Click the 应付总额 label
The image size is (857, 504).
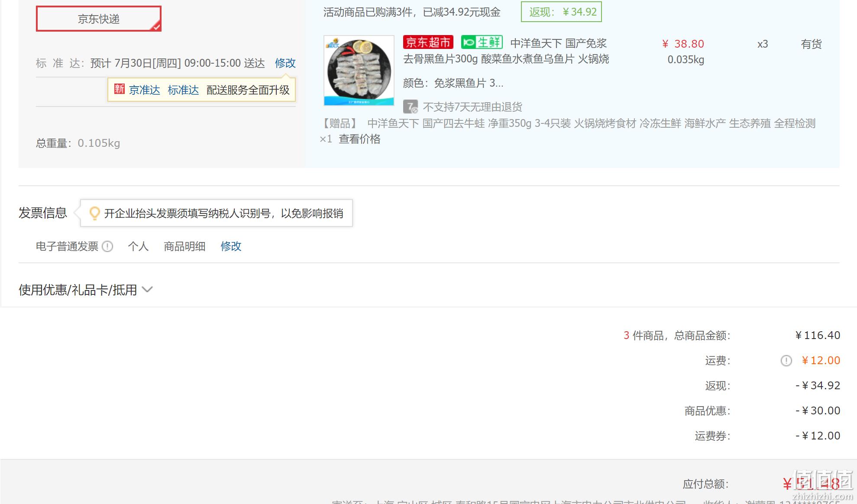coord(706,484)
